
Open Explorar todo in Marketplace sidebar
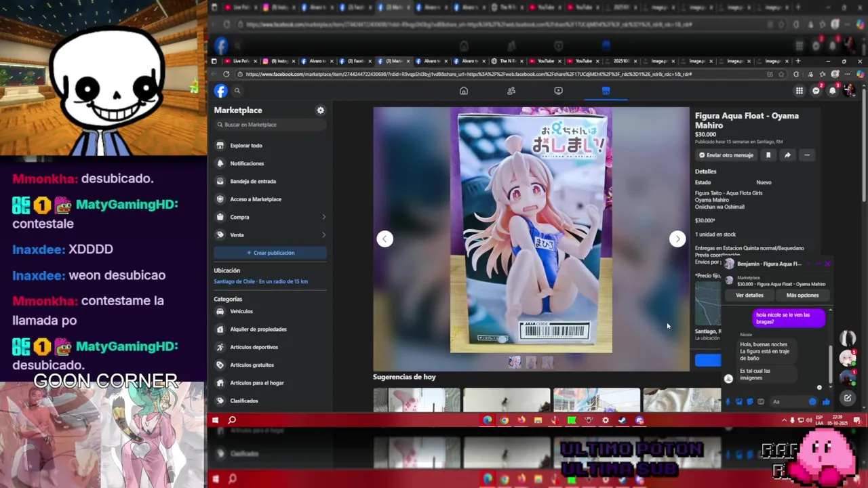click(x=270, y=145)
